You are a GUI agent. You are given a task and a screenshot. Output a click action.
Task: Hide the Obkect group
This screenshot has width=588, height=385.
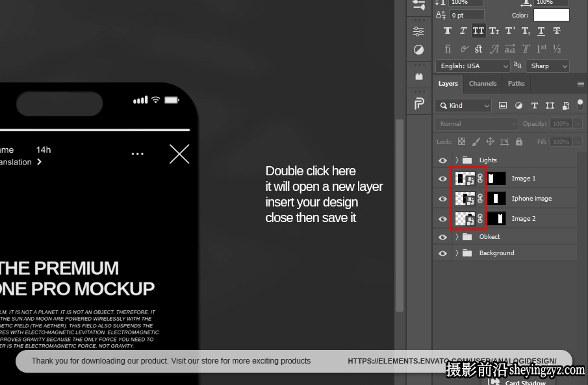[442, 237]
